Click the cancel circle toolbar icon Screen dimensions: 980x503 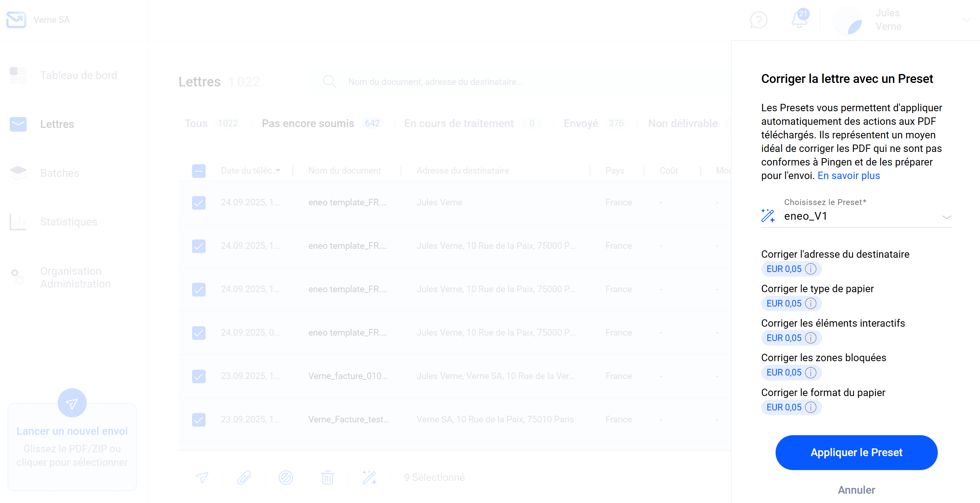(x=286, y=477)
